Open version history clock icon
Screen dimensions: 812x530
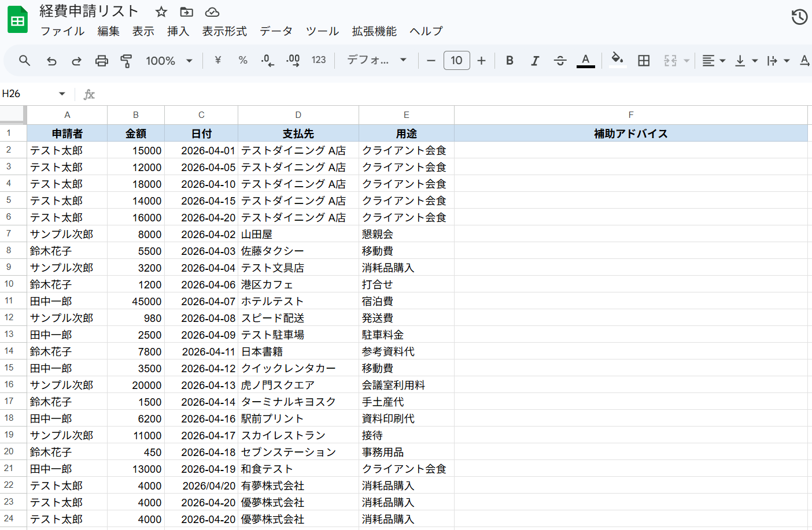coord(799,17)
